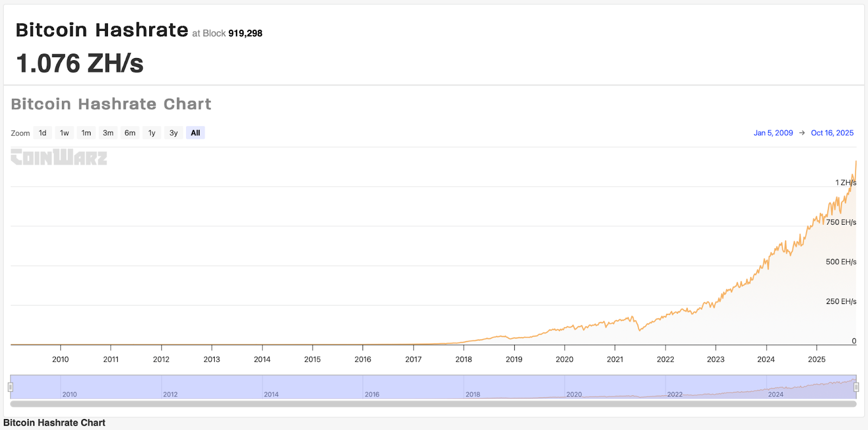Choose the 3y zoom range
This screenshot has height=430, width=868.
tap(174, 133)
